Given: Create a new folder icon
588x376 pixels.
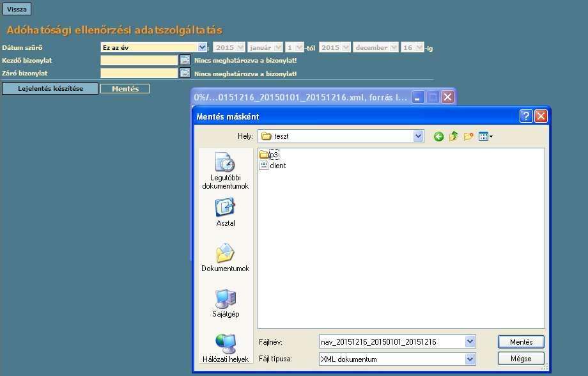Looking at the screenshot, I should point(468,136).
